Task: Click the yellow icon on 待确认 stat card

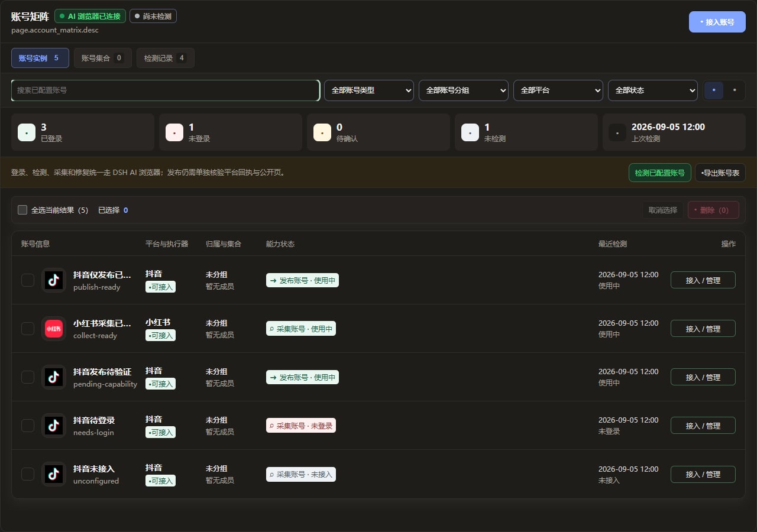Action: [x=322, y=132]
